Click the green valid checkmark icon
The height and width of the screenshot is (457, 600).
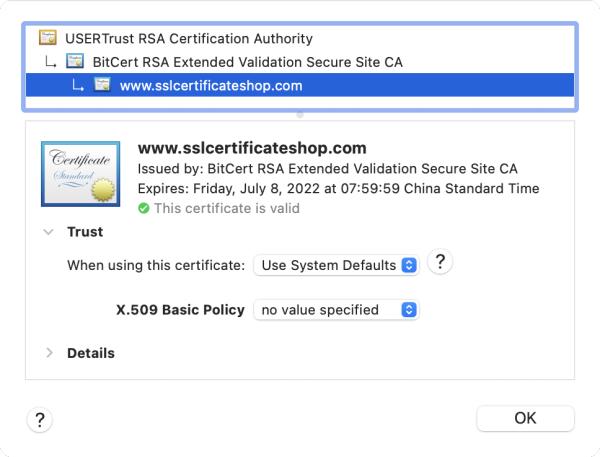[143, 209]
